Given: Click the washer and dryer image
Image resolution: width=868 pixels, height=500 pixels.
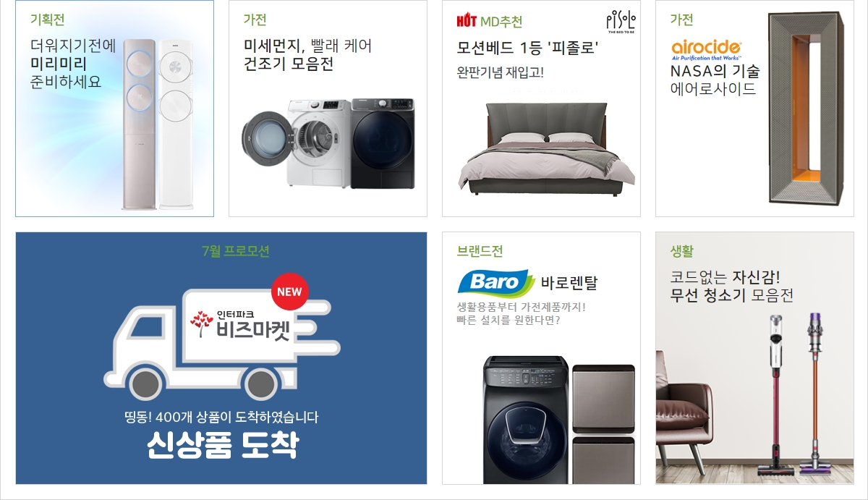Looking at the screenshot, I should pos(328,144).
